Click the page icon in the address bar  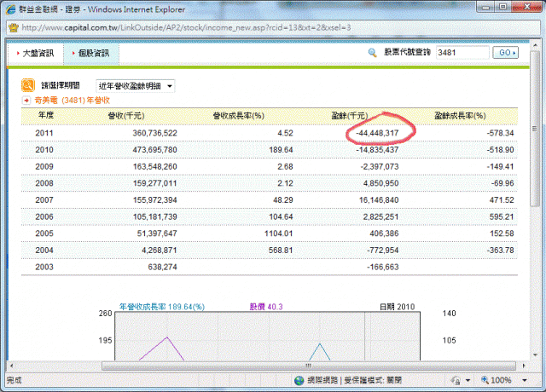coord(12,26)
